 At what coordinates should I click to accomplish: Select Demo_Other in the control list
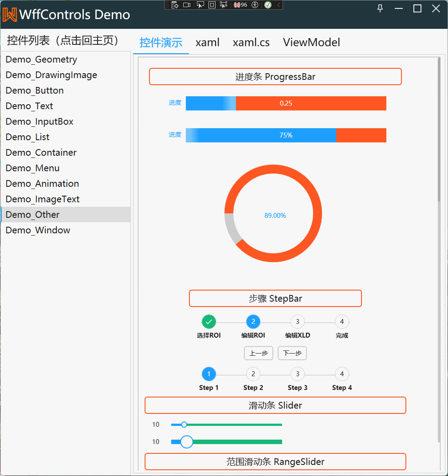click(x=66, y=214)
